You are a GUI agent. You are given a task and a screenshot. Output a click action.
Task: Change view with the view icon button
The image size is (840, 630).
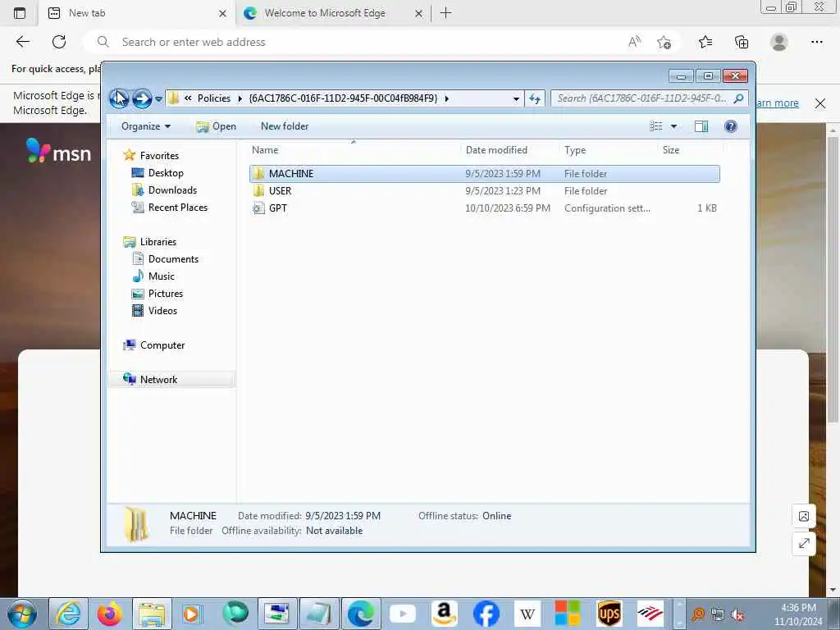[x=655, y=126]
